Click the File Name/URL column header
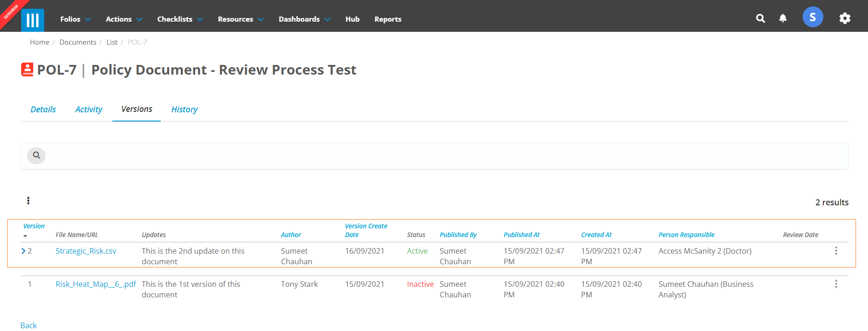The image size is (868, 331). click(77, 235)
